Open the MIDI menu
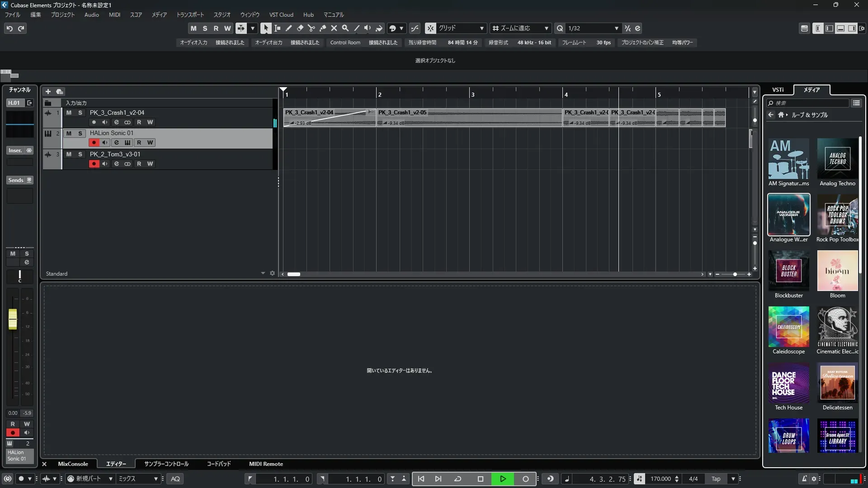 coord(114,14)
